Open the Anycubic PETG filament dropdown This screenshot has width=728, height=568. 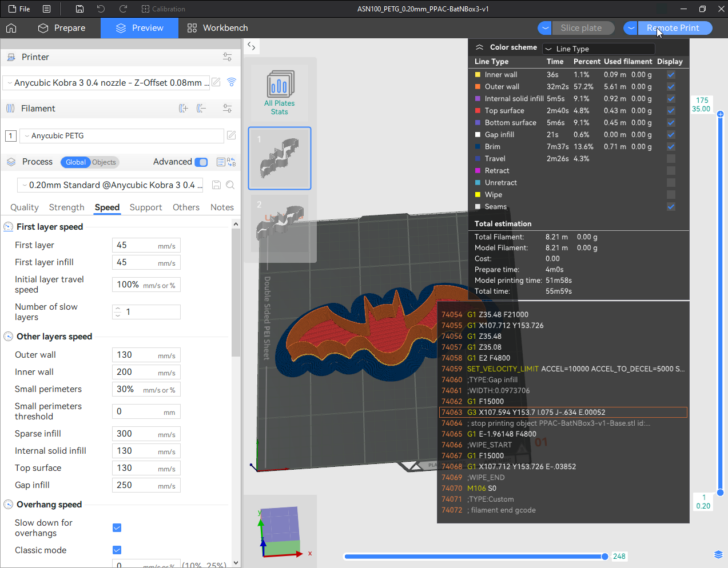coord(122,136)
